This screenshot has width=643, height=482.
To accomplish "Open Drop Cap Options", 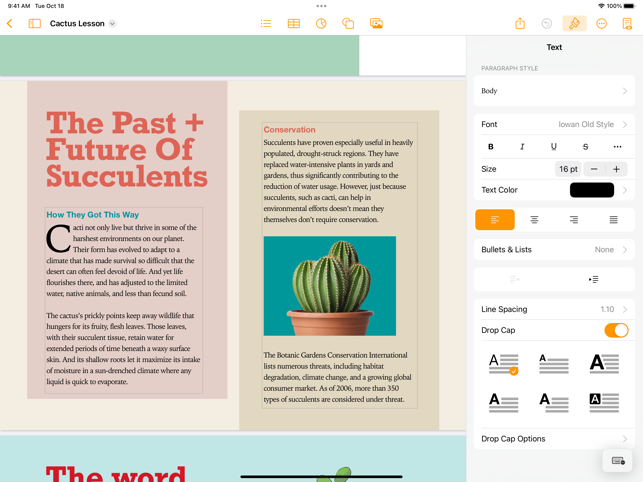I will (x=554, y=439).
